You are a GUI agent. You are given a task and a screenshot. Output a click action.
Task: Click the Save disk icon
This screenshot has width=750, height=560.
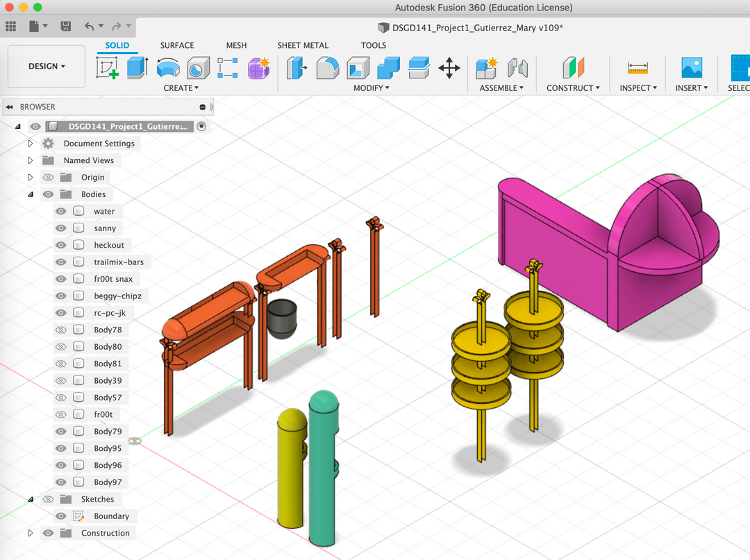66,26
